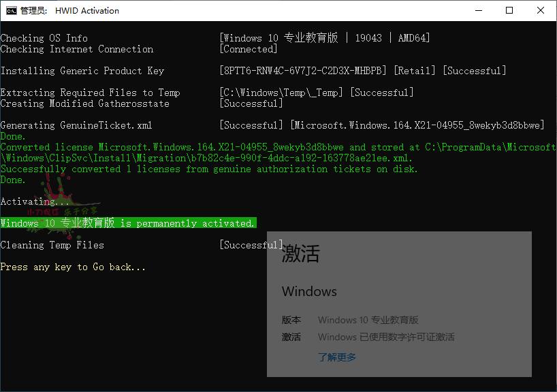Click the command prompt icon in title bar
This screenshot has height=392, width=557.
point(11,10)
